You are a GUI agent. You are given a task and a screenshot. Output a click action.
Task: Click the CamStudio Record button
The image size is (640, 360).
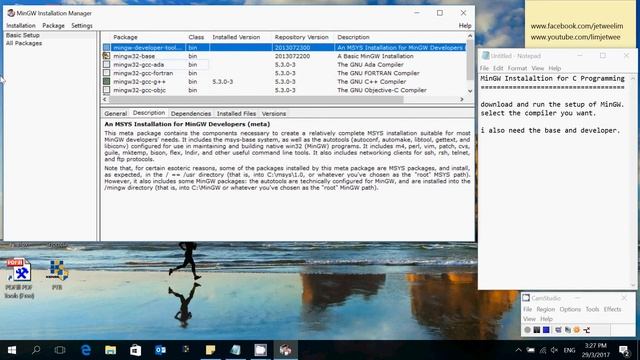pyautogui.click(x=527, y=330)
